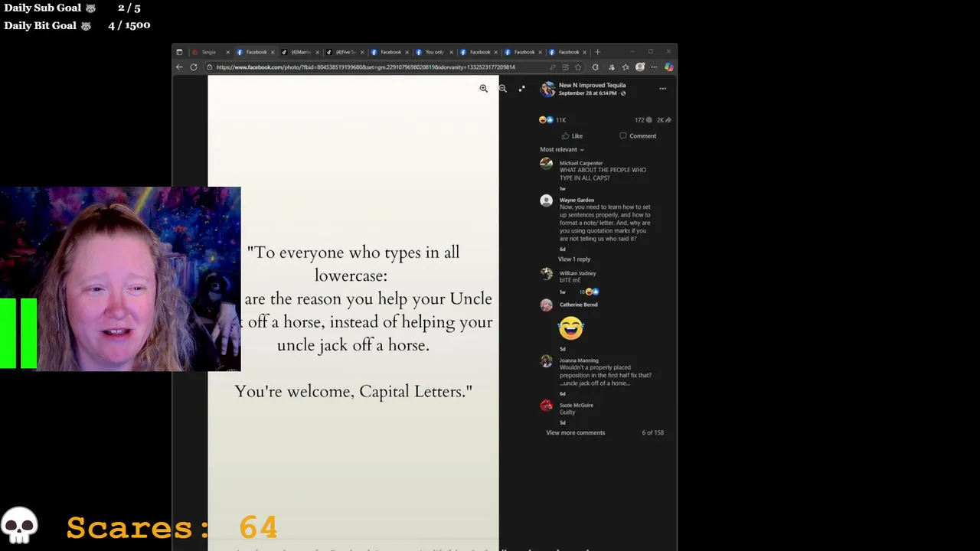
Task: View reactions on William Vadney's comment
Action: click(x=589, y=292)
